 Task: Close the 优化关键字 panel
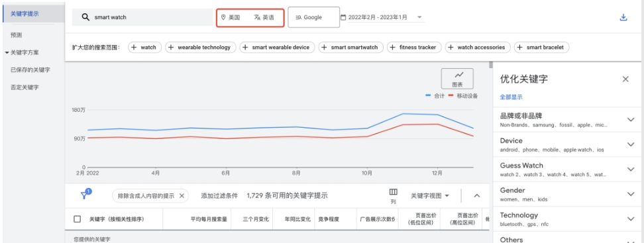[x=625, y=79]
